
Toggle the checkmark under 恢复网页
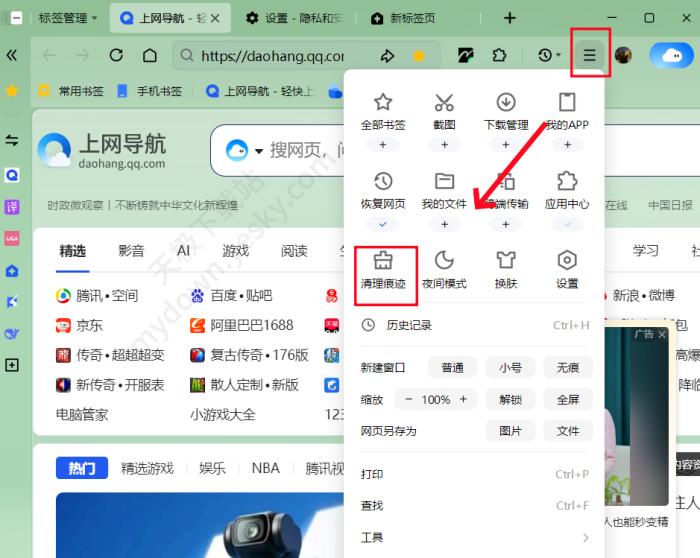(383, 224)
